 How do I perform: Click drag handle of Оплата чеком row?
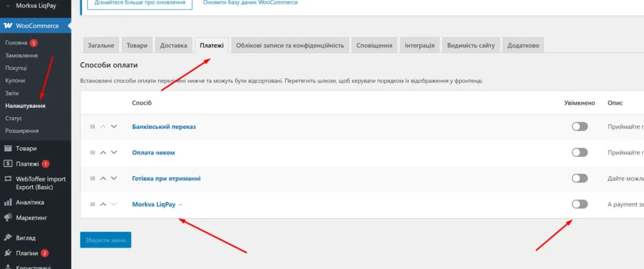click(x=92, y=152)
